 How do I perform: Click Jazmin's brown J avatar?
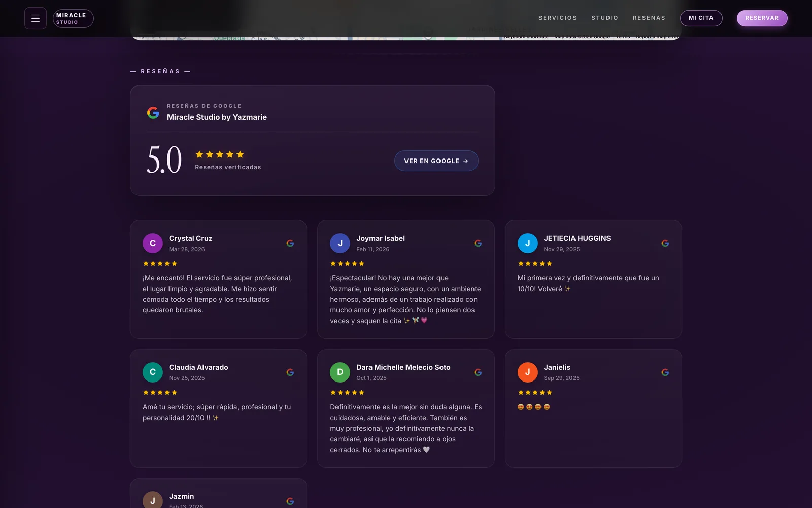click(x=153, y=500)
